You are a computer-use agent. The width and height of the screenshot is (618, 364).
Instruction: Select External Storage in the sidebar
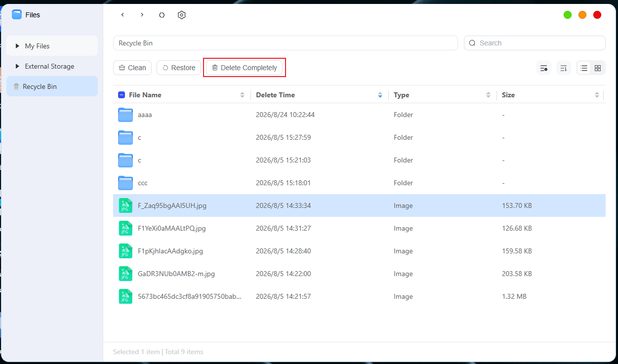(x=52, y=66)
